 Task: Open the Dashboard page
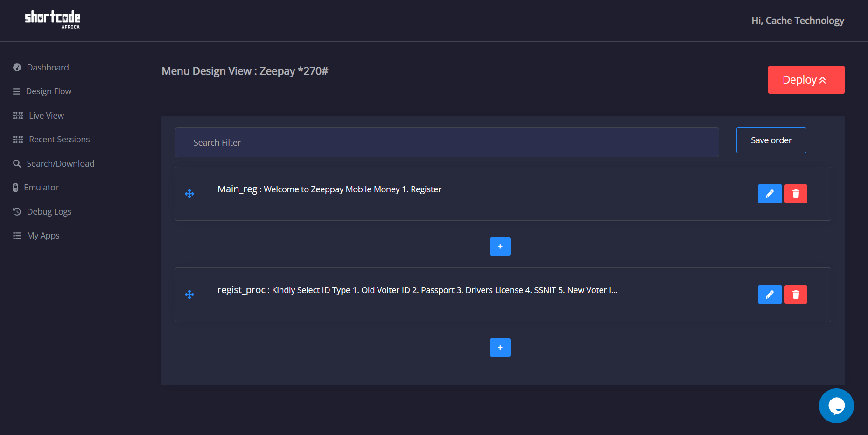click(48, 68)
